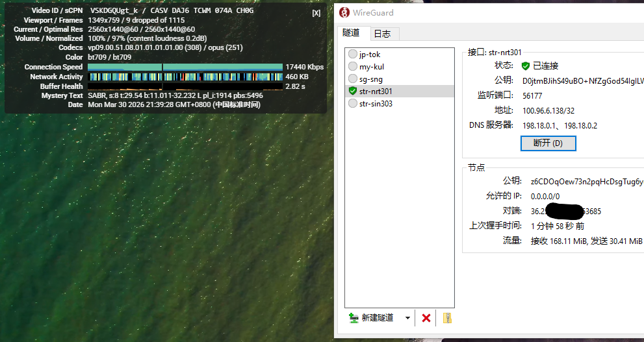Click the WireGuard logo in title bar
This screenshot has width=644, height=342.
(x=344, y=13)
